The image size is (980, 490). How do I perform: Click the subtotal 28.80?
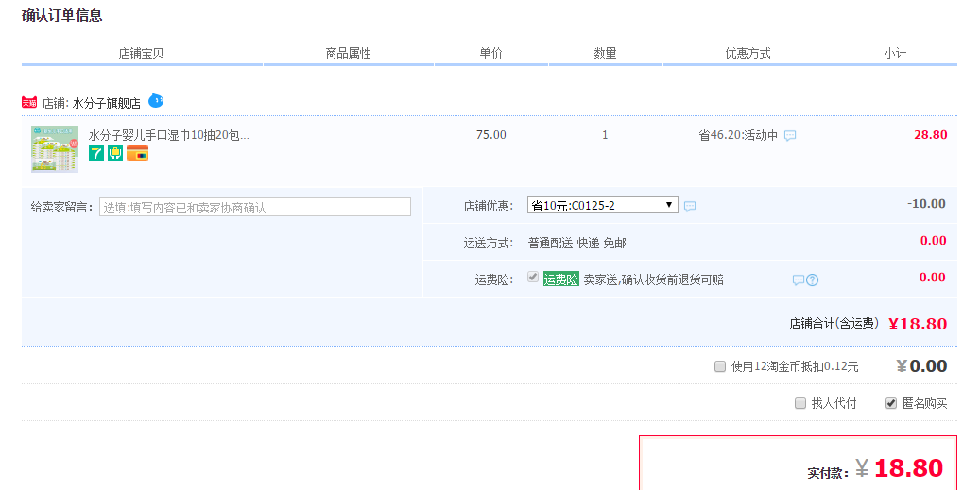click(931, 135)
